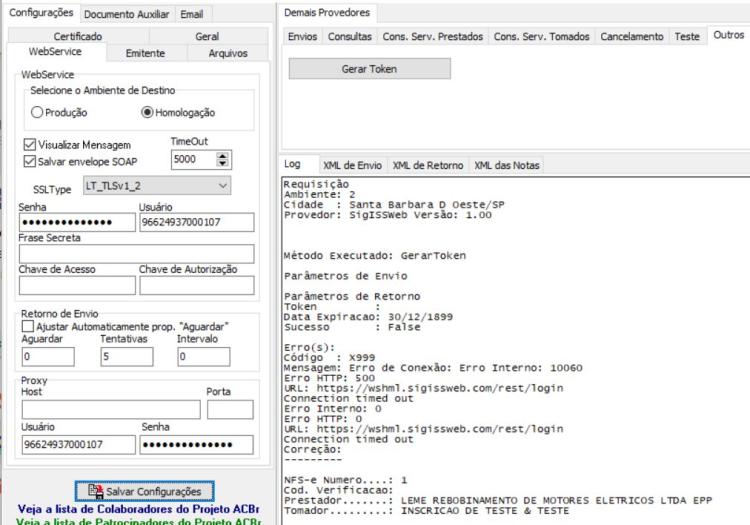Click log line 'Método Executado: GerarToken'
The image size is (750, 525).
(375, 256)
